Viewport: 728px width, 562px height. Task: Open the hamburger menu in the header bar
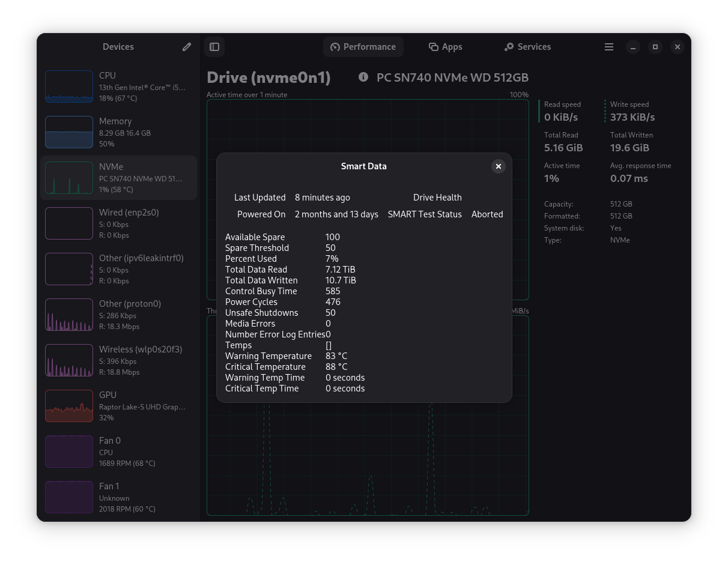point(608,46)
